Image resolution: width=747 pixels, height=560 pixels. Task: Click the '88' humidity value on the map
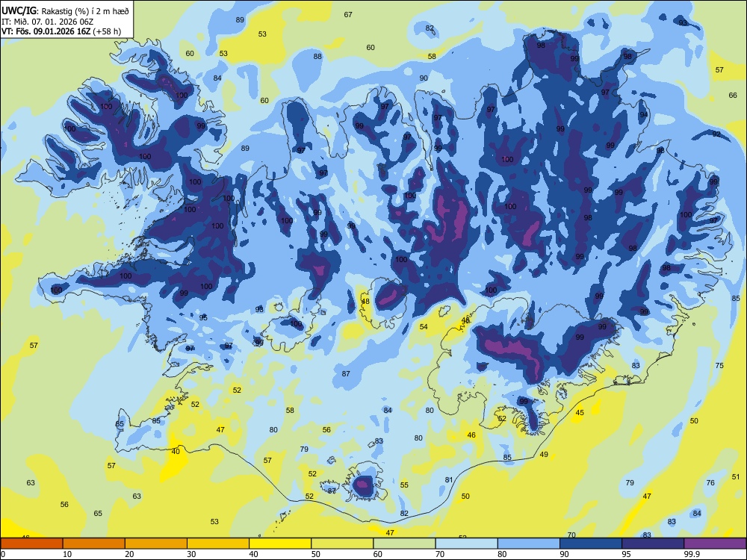[x=317, y=56]
